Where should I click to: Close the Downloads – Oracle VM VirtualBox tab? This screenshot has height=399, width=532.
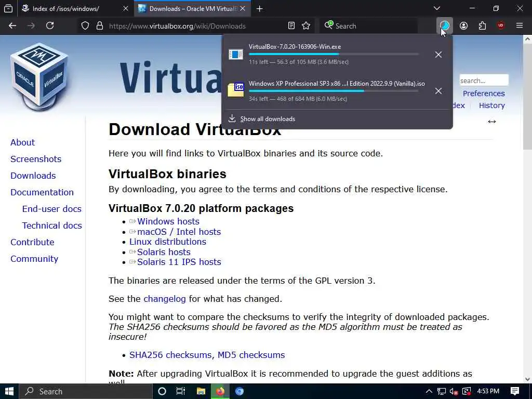tap(243, 8)
